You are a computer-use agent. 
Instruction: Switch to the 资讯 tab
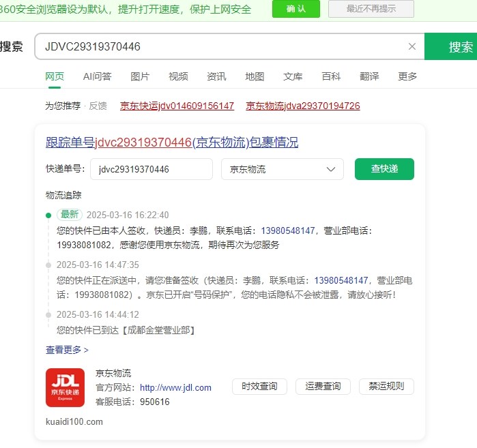(x=216, y=76)
